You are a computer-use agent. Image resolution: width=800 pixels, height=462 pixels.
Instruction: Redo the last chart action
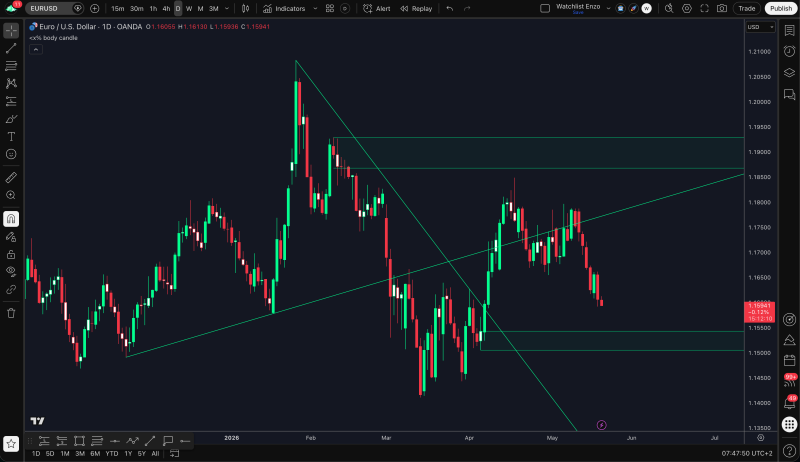click(467, 9)
